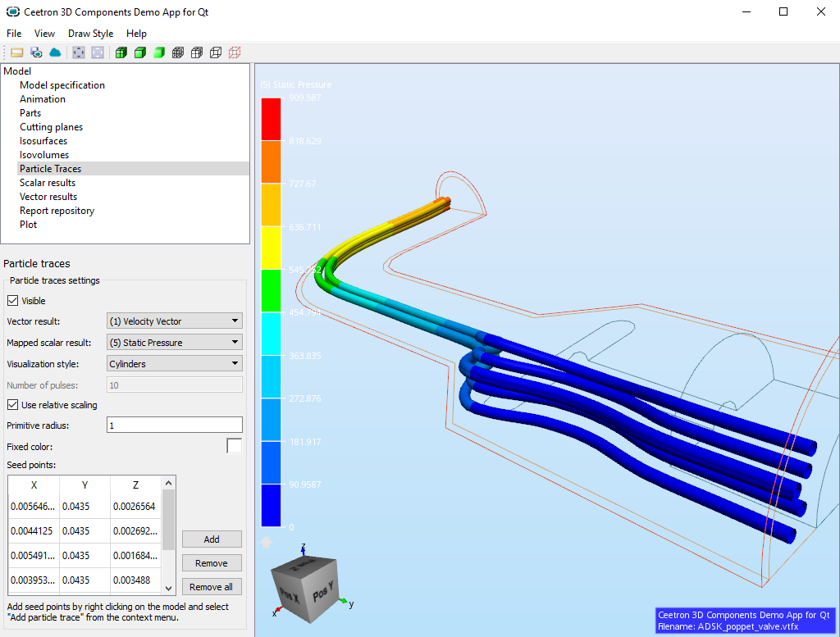Select red dotted points cube style
Screen dimensions: 840x637
pyautogui.click(x=235, y=52)
